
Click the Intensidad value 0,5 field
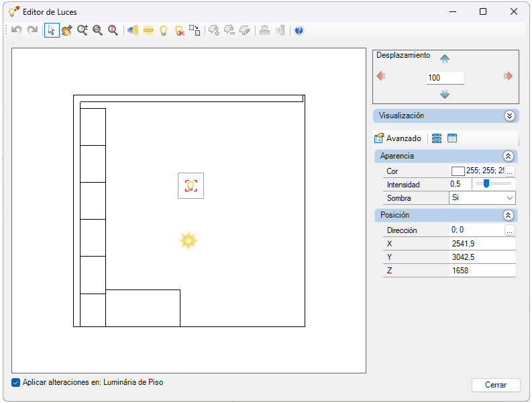coord(460,184)
